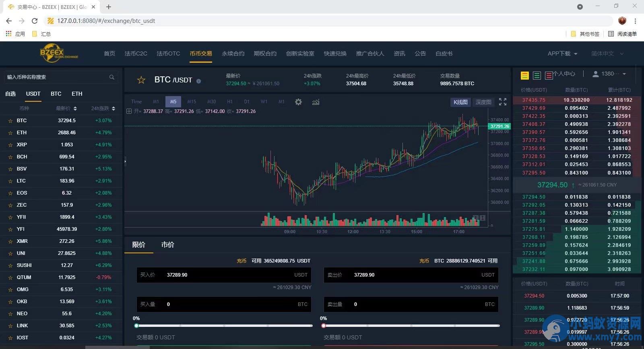Click 充币 deposit link for BTC
This screenshot has width=644, height=349.
click(x=424, y=261)
